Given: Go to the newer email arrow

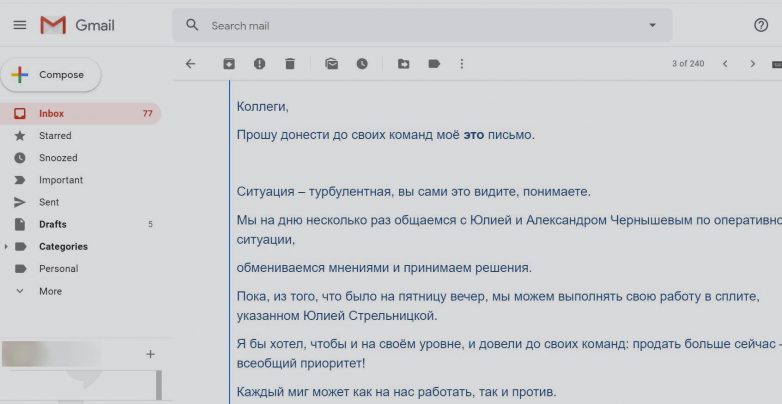Looking at the screenshot, I should (x=725, y=64).
